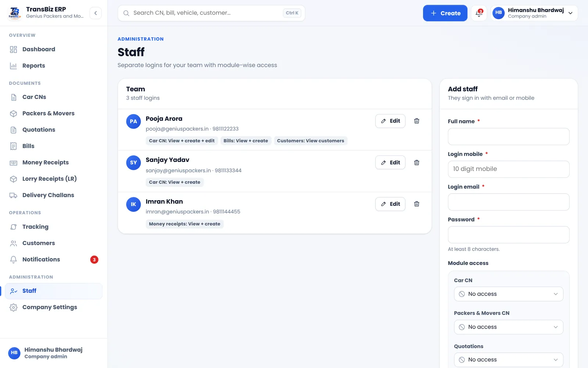This screenshot has width=588, height=368.
Task: Open Himanshu Bhardwaj account menu
Action: (x=534, y=13)
